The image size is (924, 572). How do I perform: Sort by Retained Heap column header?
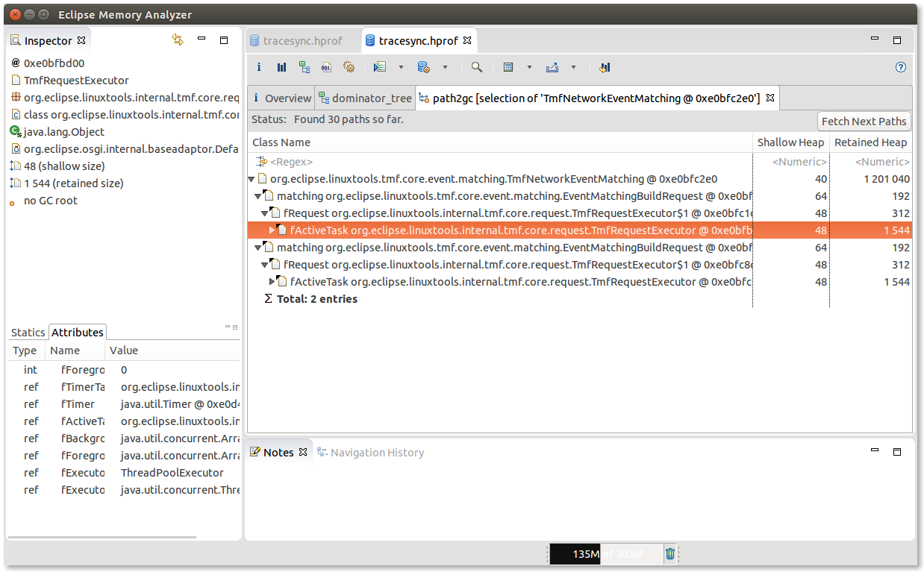[x=870, y=142]
